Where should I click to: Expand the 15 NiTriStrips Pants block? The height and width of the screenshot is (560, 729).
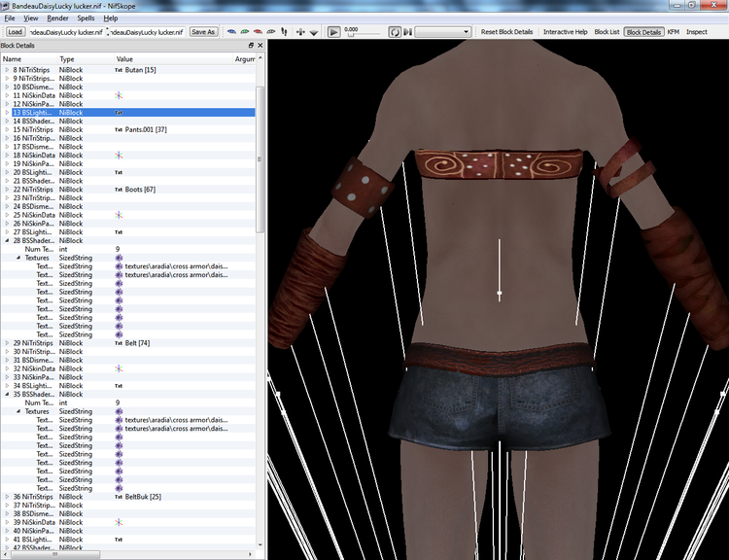(x=7, y=129)
